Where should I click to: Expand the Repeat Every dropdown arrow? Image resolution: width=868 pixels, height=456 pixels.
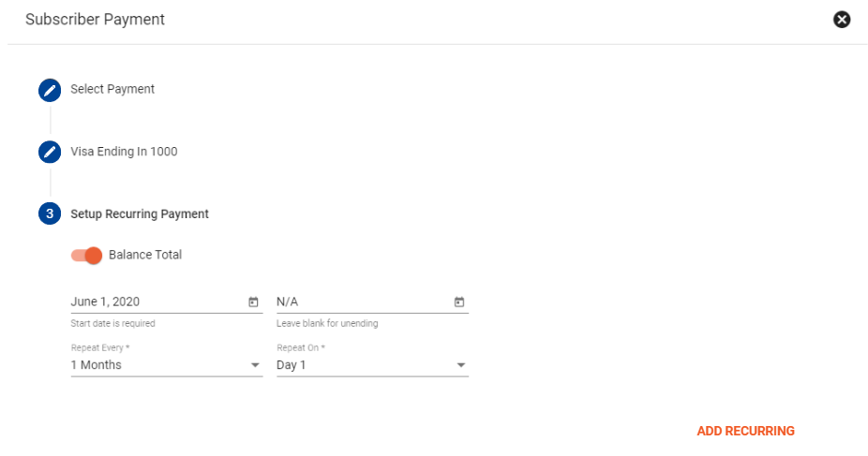click(255, 365)
